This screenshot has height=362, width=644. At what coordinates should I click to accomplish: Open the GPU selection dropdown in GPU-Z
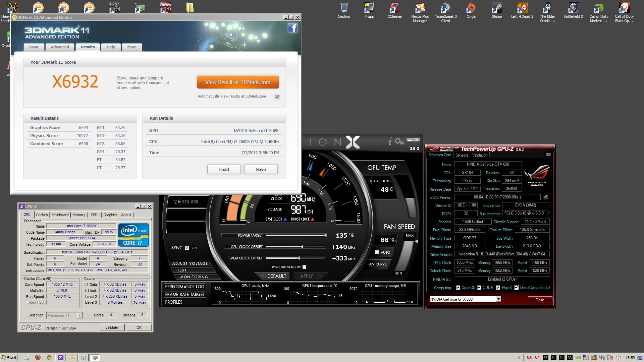coord(498,299)
